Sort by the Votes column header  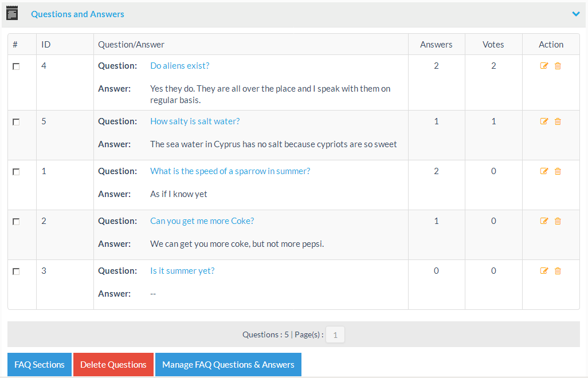pyautogui.click(x=493, y=45)
